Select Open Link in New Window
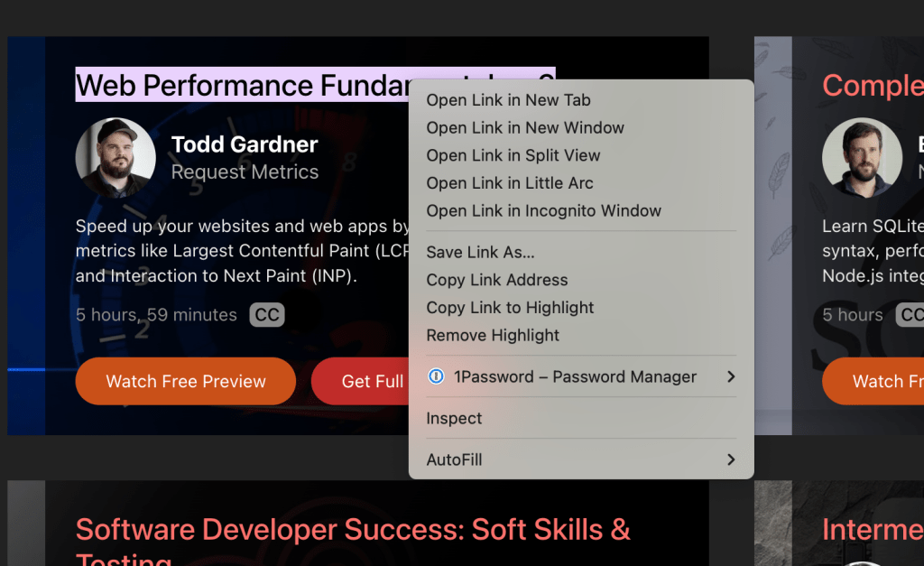The image size is (924, 566). (525, 128)
